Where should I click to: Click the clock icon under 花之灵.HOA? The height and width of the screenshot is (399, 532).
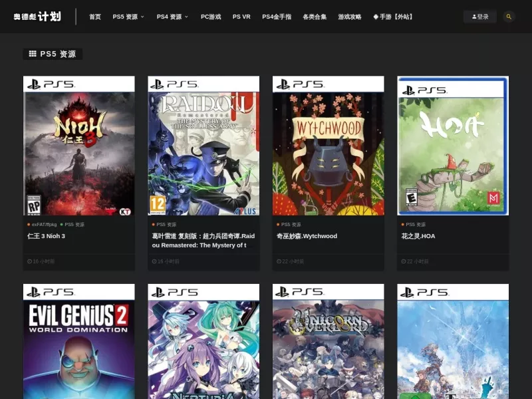click(x=404, y=261)
